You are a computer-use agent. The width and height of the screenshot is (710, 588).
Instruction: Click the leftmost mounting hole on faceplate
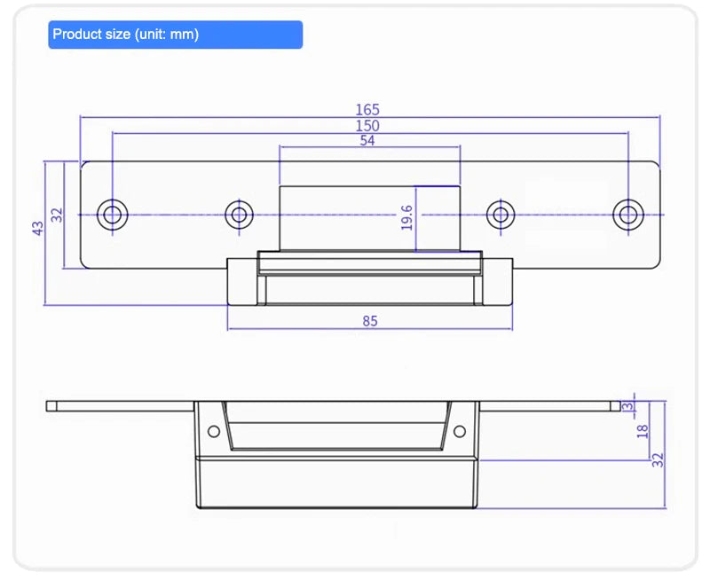[113, 214]
